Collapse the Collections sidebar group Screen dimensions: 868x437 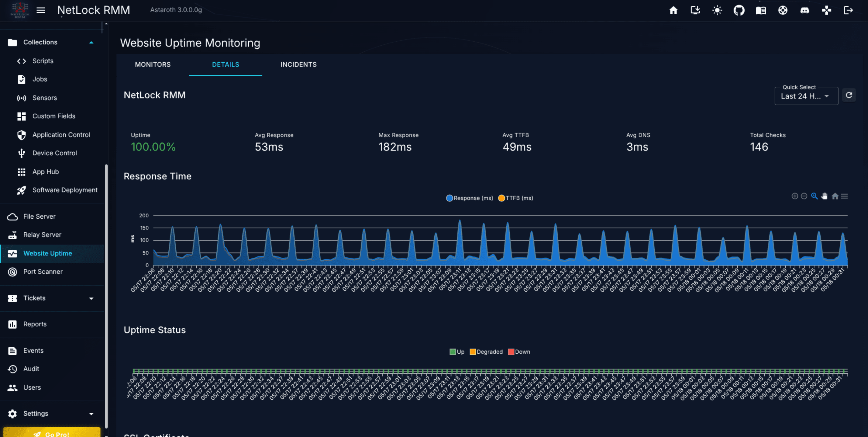tap(52, 42)
